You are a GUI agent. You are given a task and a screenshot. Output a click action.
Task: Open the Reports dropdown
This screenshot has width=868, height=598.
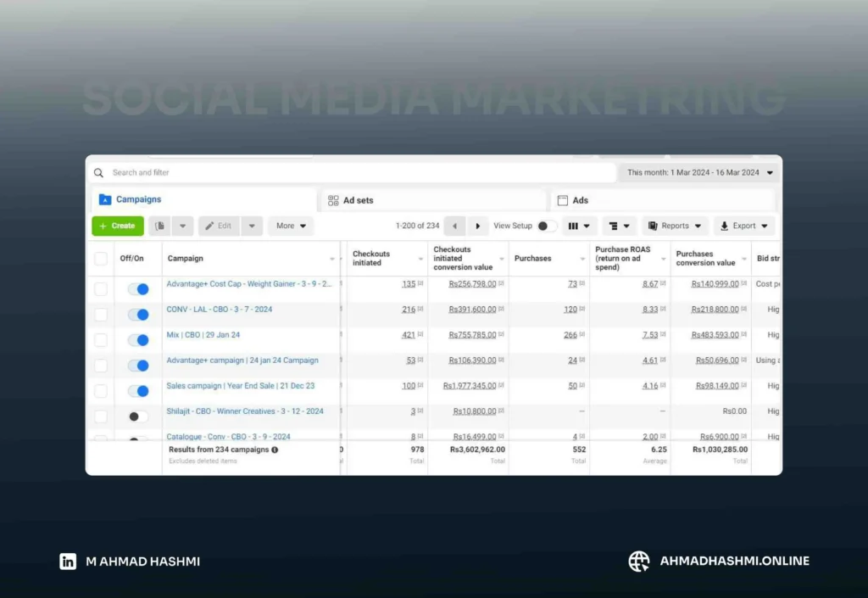(x=675, y=226)
